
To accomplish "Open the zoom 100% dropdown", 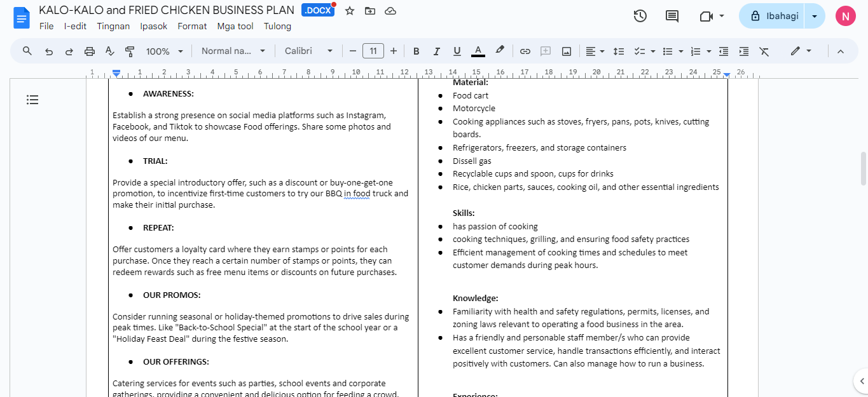I will 164,51.
